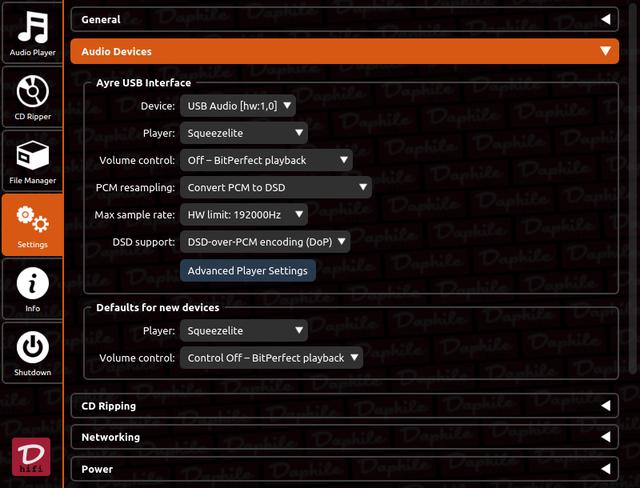Expand the General section
640x488 pixels.
344,19
